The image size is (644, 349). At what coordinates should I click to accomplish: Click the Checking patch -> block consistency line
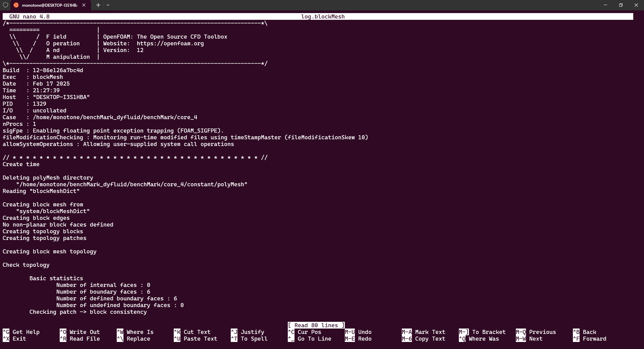pyautogui.click(x=88, y=312)
